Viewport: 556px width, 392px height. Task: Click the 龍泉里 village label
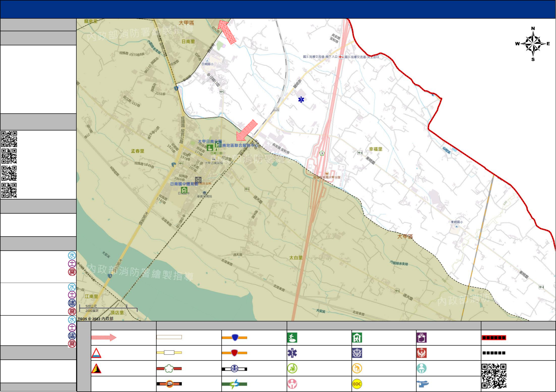(91, 21)
